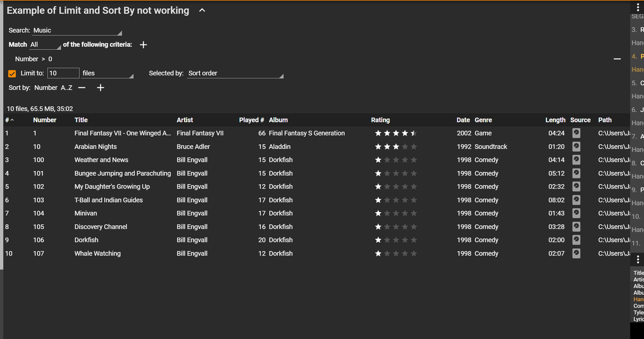Sort by the Album column header
644x339 pixels.
[x=278, y=120]
